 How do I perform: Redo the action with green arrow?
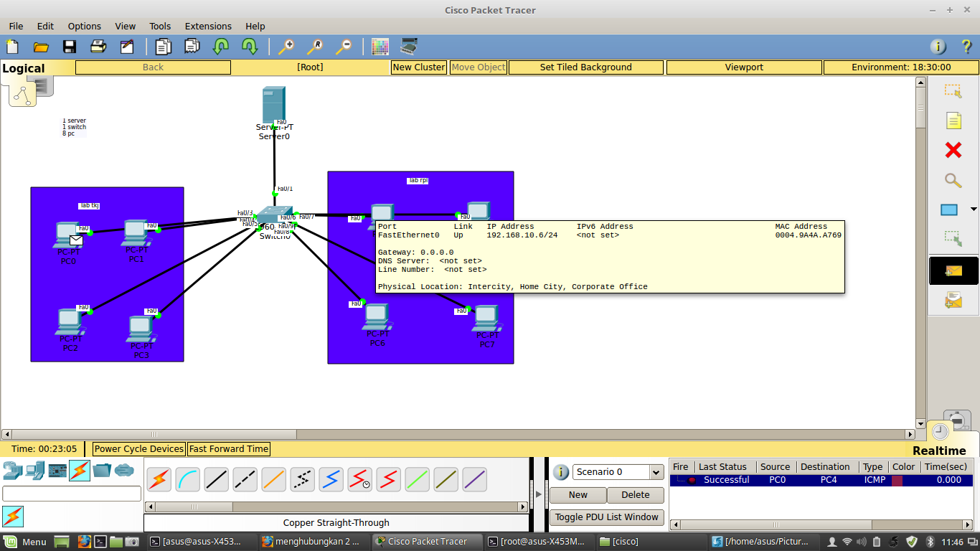pos(250,47)
